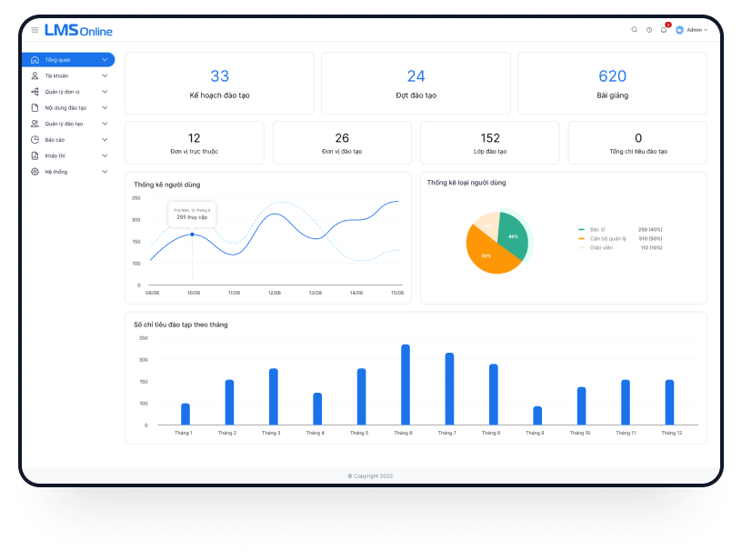Click the Quản lý đơn vị hierarchy icon
This screenshot has height=560, width=742.
click(x=35, y=92)
